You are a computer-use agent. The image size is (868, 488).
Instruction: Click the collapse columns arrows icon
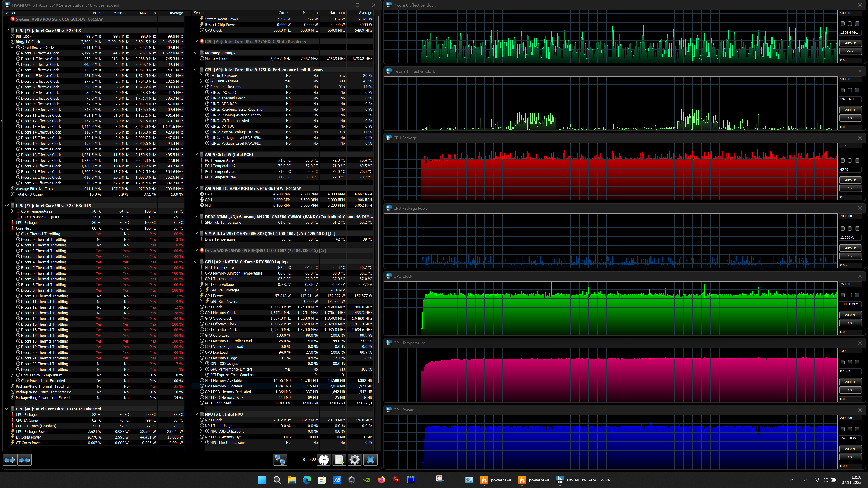(x=24, y=460)
